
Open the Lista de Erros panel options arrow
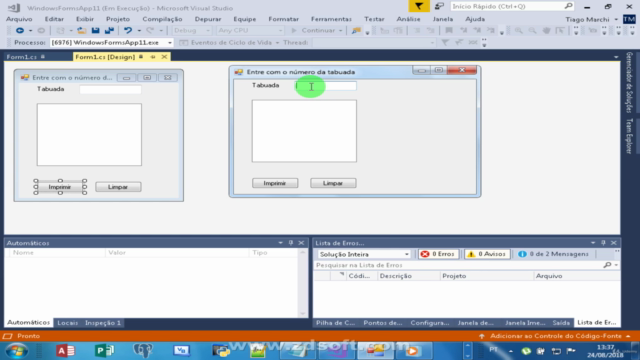(593, 243)
